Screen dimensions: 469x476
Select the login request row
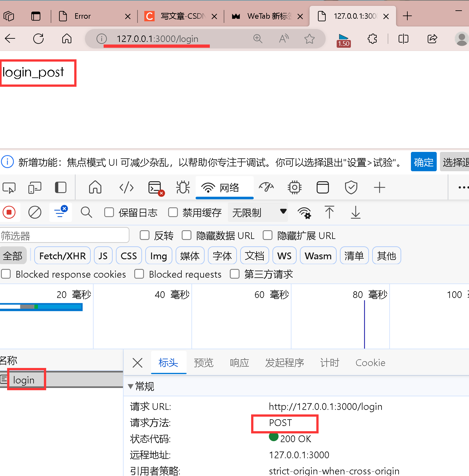[x=61, y=380]
